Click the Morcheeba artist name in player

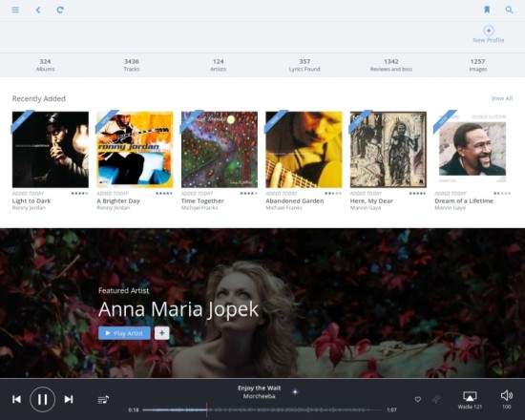(259, 396)
